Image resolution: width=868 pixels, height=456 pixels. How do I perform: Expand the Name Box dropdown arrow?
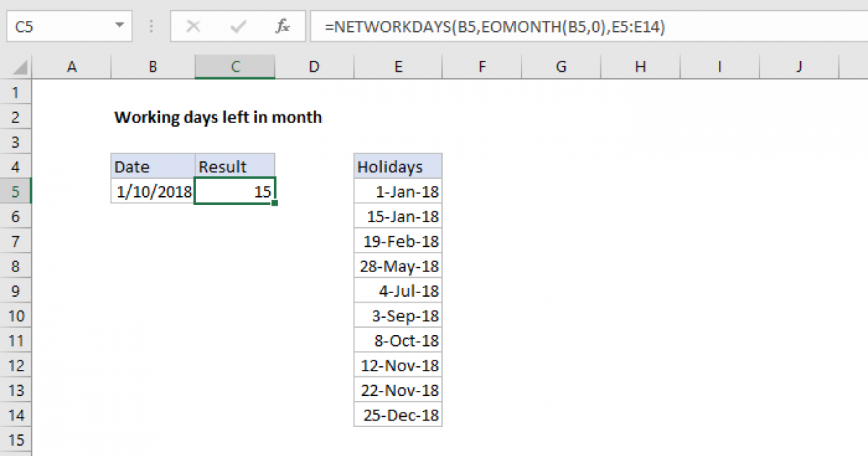119,27
